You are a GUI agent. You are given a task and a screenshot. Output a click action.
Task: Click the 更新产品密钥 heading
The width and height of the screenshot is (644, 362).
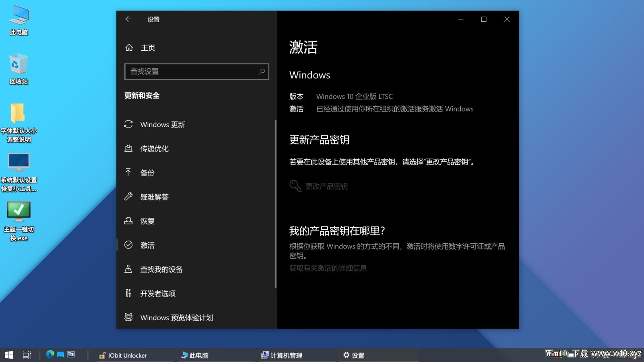click(x=319, y=140)
